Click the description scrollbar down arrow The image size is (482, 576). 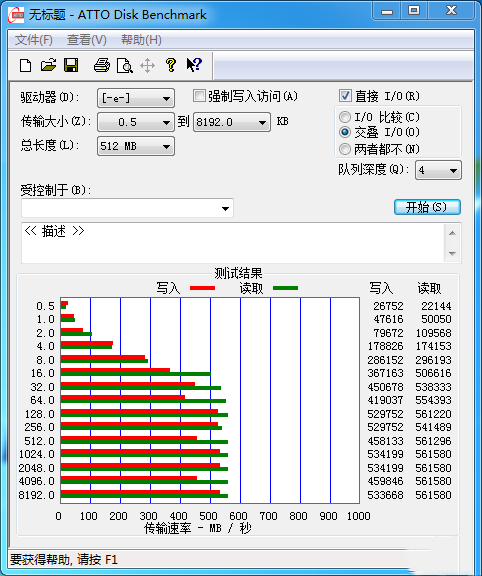pyautogui.click(x=452, y=253)
